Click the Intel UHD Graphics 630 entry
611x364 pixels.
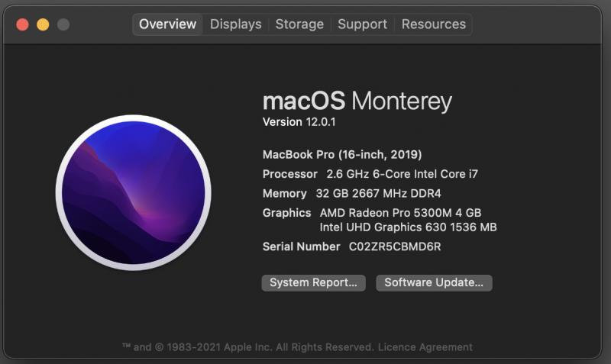[x=409, y=227]
